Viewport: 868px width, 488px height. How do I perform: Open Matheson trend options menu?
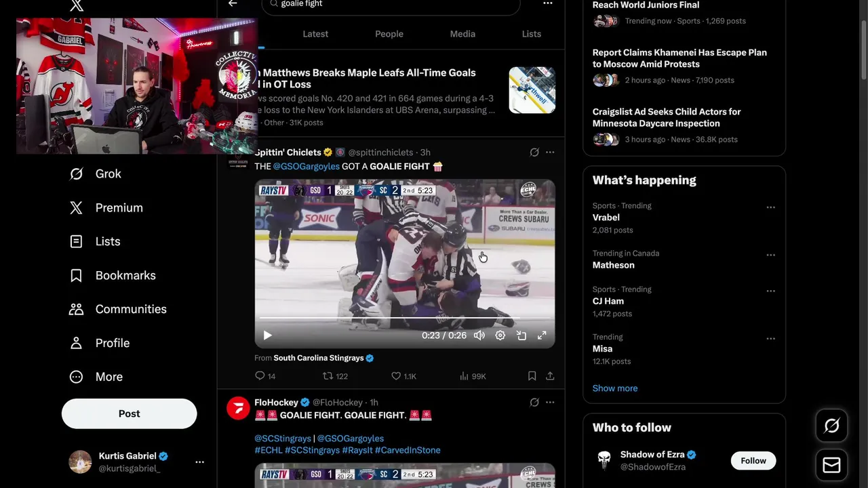pyautogui.click(x=770, y=255)
